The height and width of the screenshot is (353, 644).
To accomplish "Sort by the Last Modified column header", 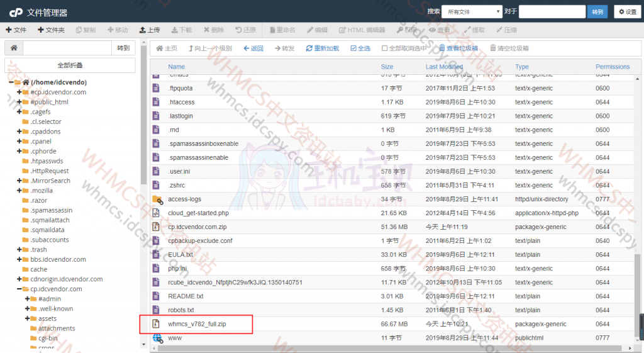I will coord(444,67).
